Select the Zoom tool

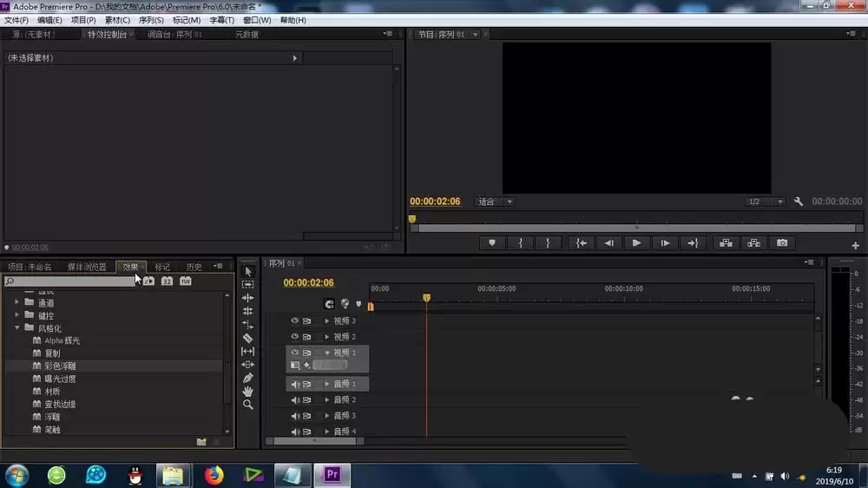(x=248, y=405)
